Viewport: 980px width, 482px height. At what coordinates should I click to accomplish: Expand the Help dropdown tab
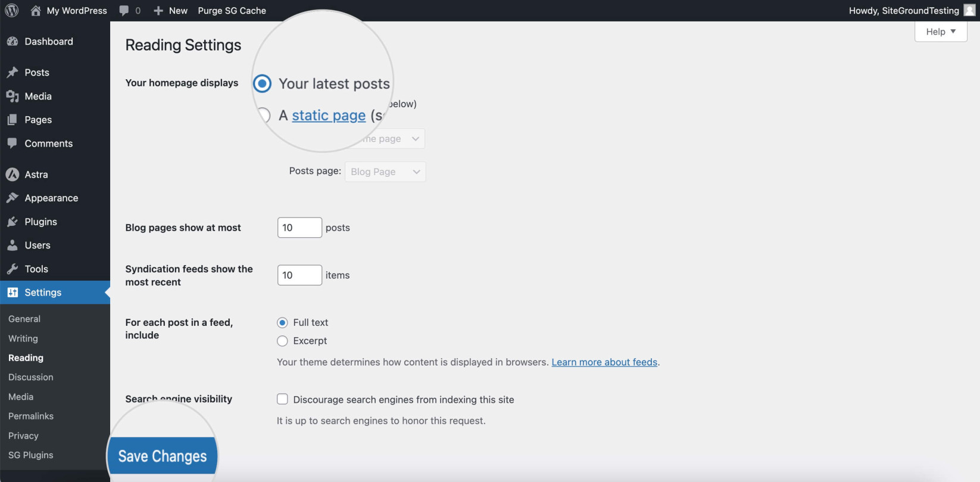click(941, 32)
